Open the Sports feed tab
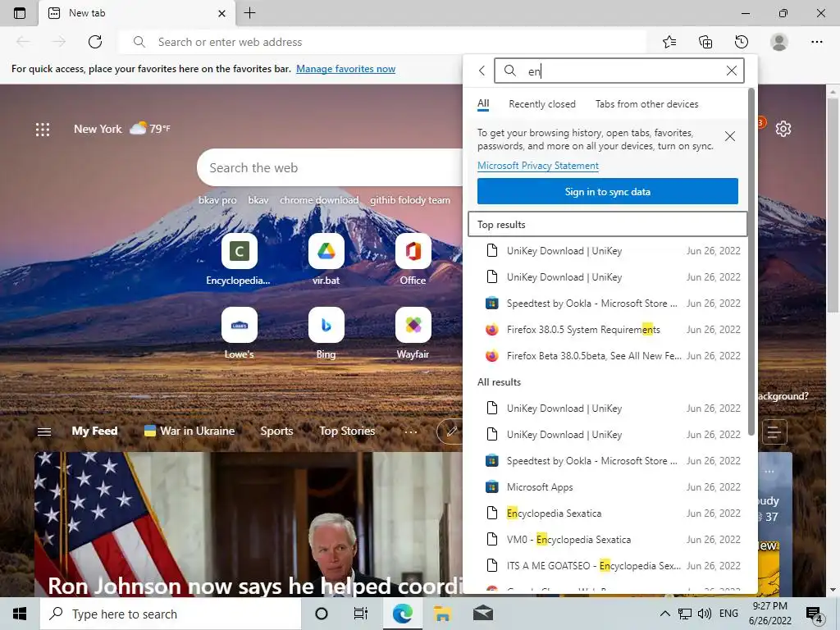Image resolution: width=840 pixels, height=630 pixels. point(276,431)
